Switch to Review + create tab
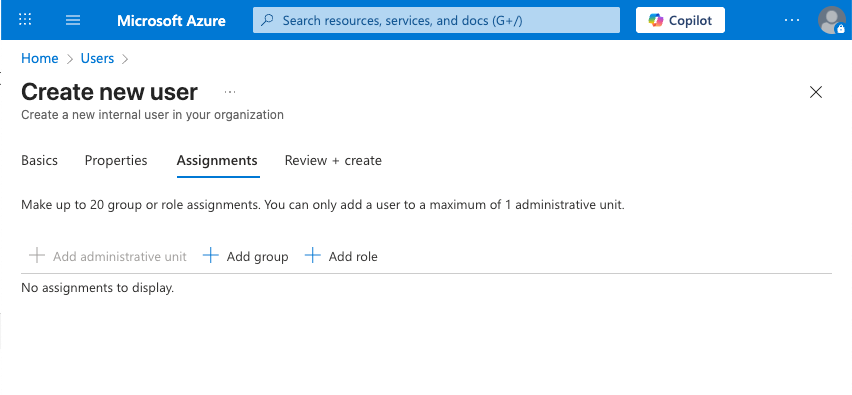This screenshot has height=395, width=852. click(x=333, y=161)
